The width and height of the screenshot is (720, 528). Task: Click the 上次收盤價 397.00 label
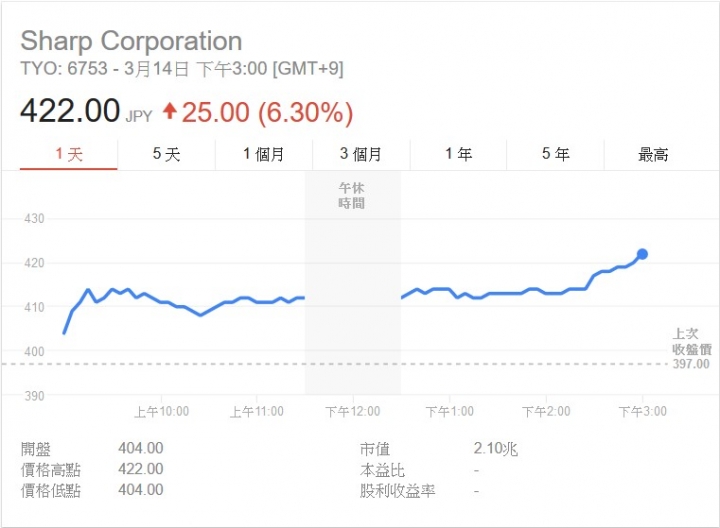click(692, 349)
